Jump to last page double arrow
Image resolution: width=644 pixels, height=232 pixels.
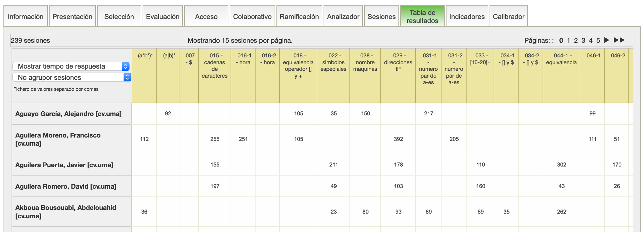619,40
